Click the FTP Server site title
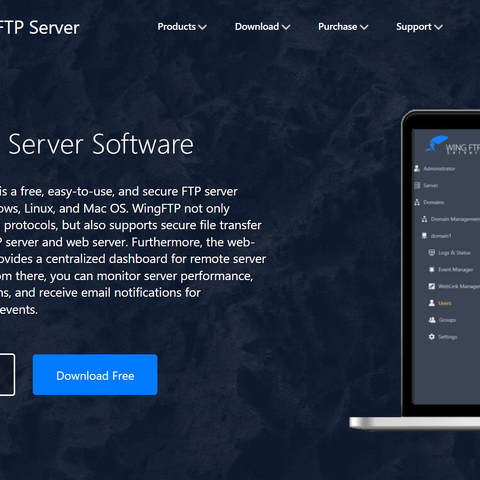Image resolution: width=480 pixels, height=480 pixels. [39, 27]
